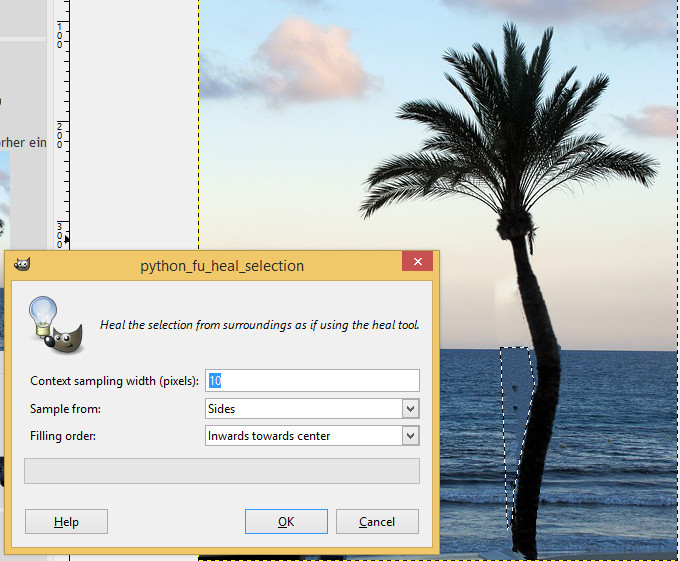Screen dimensions: 680x561
Task: Click the GIMP Wilber icon in dialog title bar
Action: click(x=23, y=265)
